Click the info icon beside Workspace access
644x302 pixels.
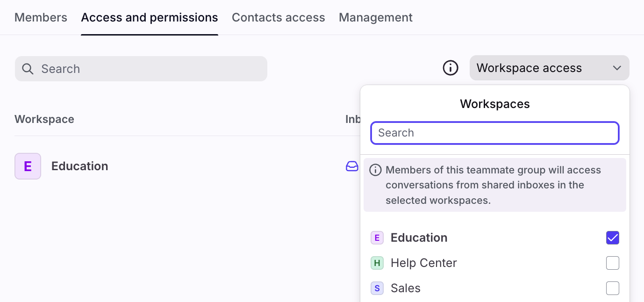[x=451, y=68]
